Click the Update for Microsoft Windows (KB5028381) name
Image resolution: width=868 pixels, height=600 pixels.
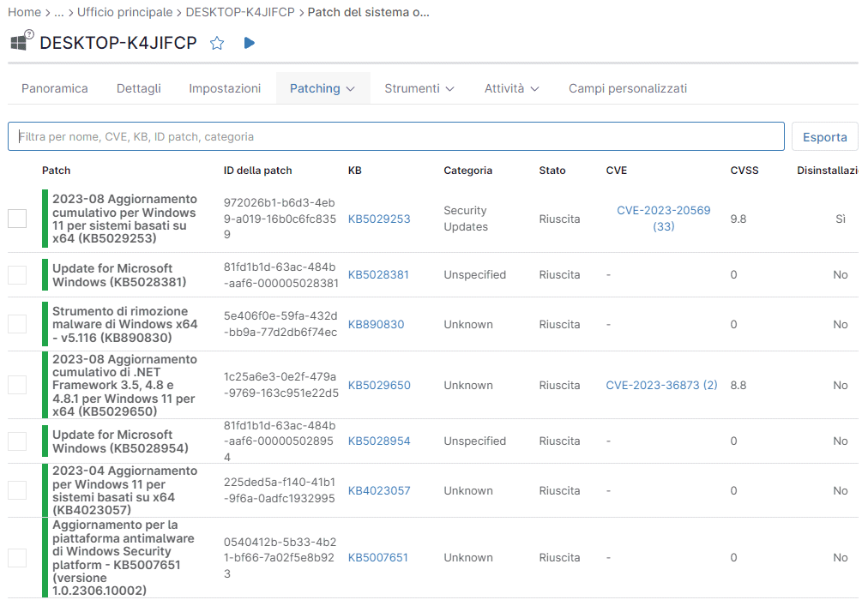(119, 275)
